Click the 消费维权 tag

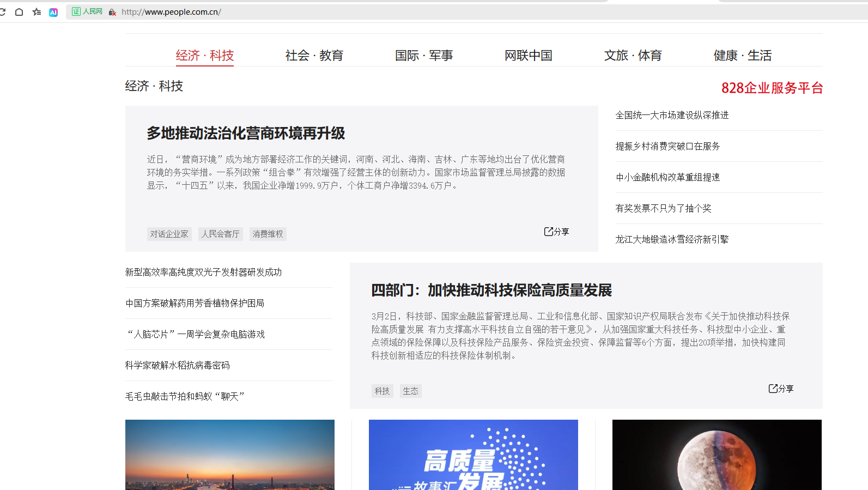[268, 234]
